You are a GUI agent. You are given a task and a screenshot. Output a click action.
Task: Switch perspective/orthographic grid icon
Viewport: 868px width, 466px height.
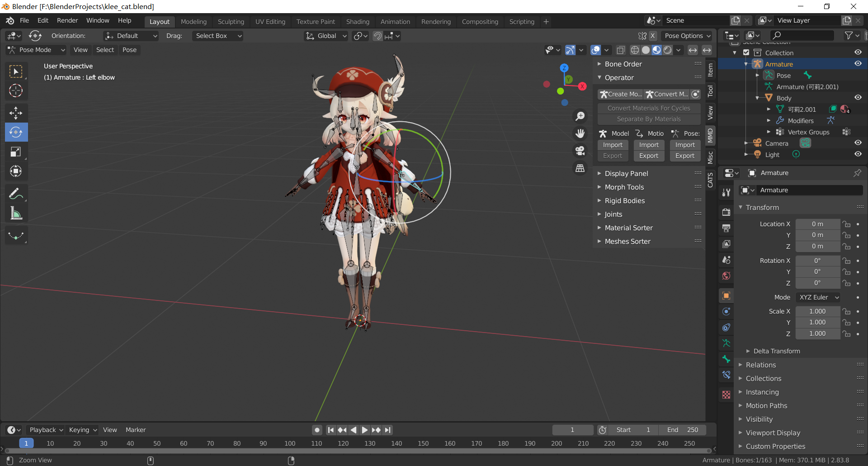click(x=580, y=168)
